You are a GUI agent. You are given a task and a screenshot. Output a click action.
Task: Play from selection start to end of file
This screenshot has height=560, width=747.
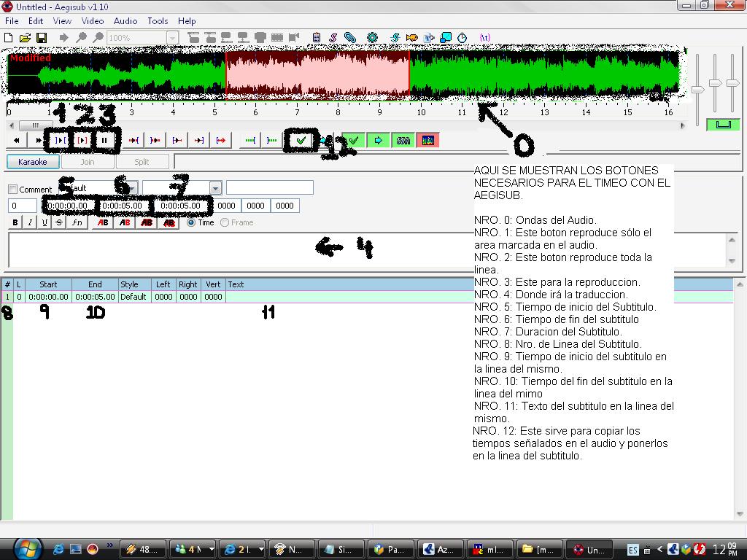click(221, 141)
